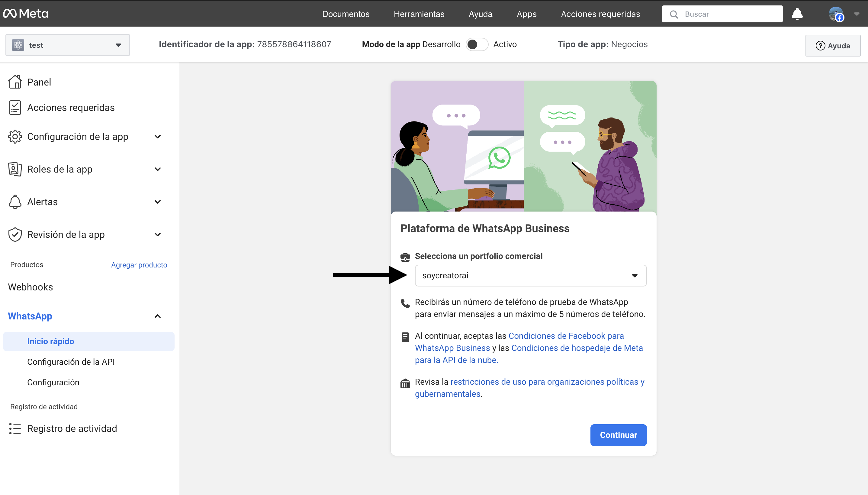Click the Revisión de la app shield icon
The width and height of the screenshot is (868, 495).
tap(15, 234)
